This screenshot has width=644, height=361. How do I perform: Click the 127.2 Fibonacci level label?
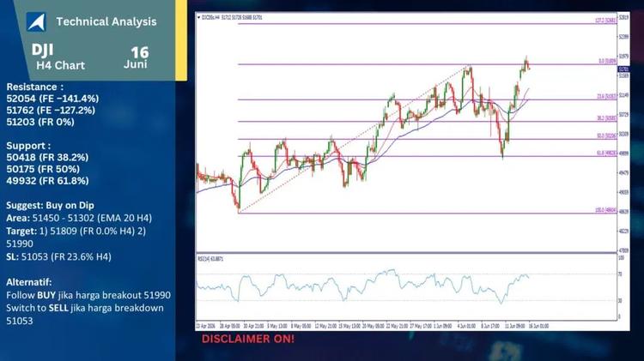(x=606, y=20)
